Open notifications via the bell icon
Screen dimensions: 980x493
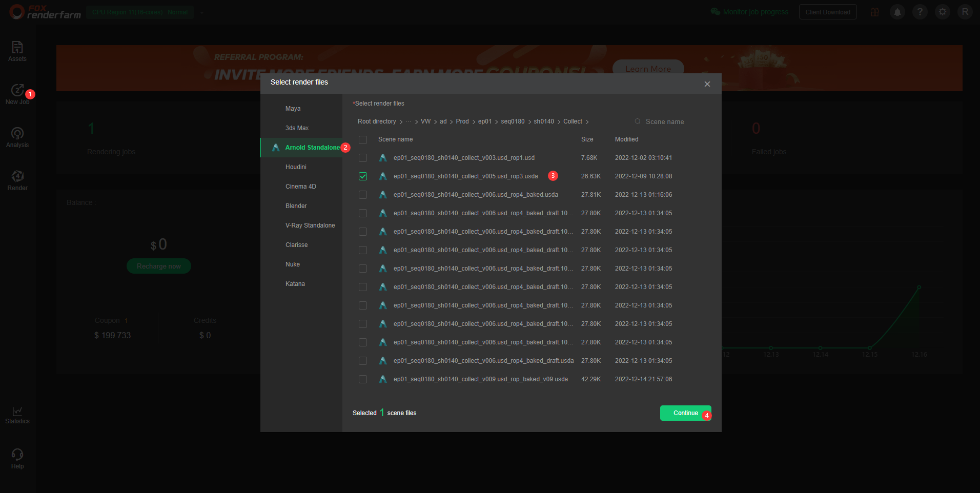point(897,12)
